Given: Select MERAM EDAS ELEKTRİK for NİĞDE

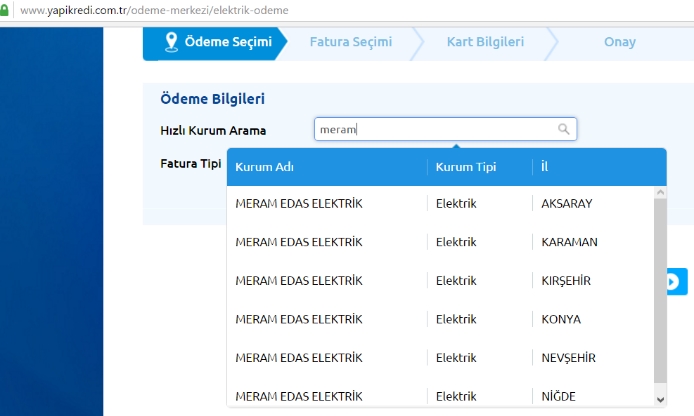Looking at the screenshot, I should [440, 395].
